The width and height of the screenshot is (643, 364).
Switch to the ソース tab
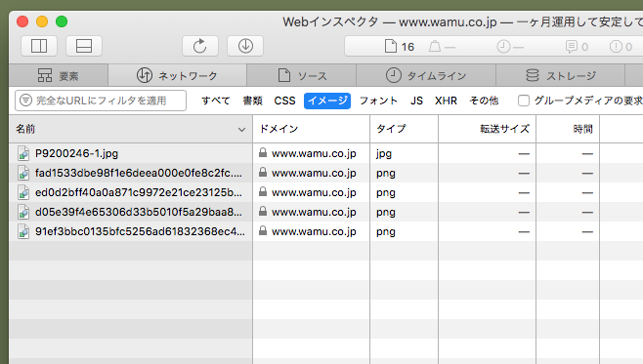(x=301, y=75)
